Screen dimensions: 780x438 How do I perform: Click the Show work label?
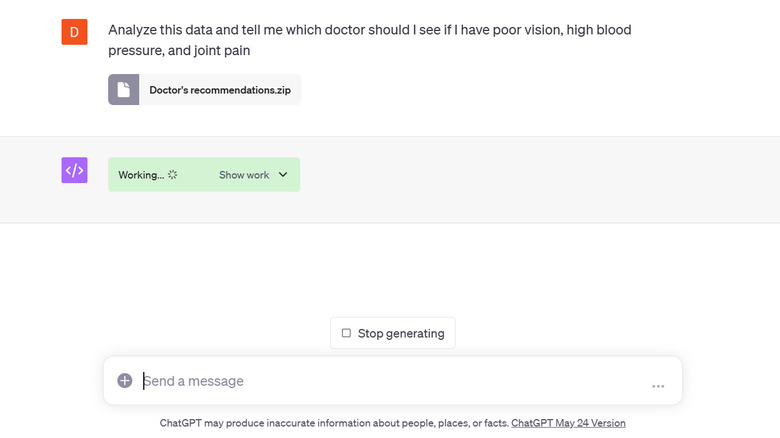coord(244,175)
